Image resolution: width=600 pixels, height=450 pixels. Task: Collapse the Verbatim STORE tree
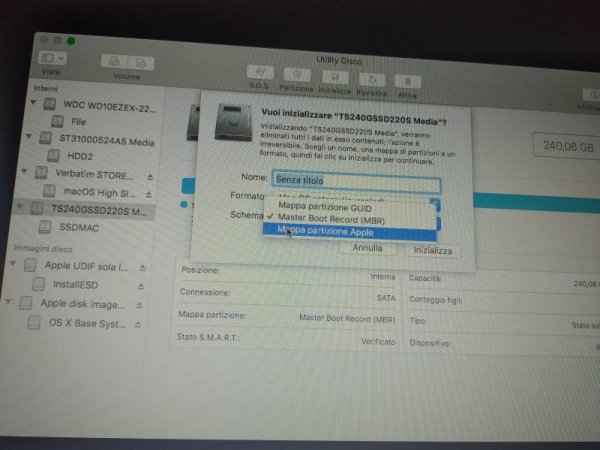[x=24, y=171]
